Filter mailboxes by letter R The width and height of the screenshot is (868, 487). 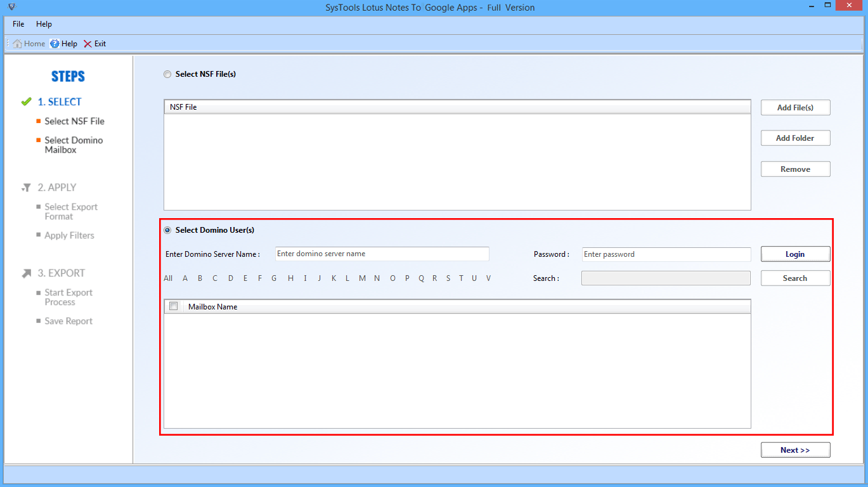tap(434, 278)
